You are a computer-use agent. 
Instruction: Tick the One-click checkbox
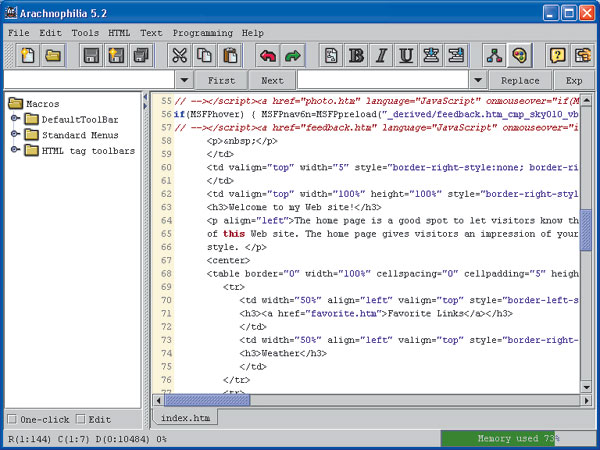12,419
